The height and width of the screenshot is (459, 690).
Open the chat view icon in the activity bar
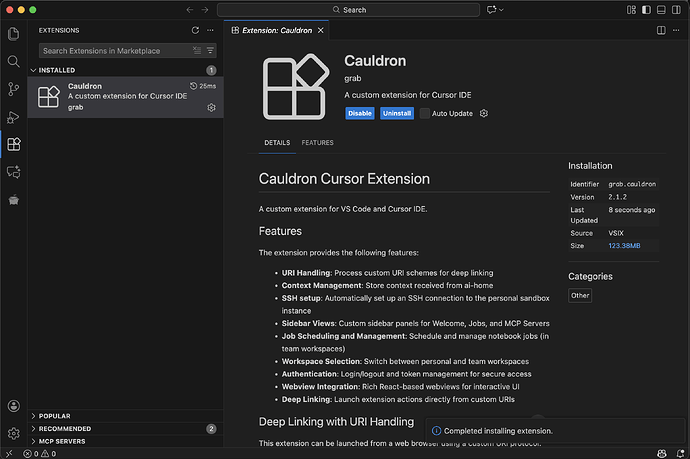click(x=14, y=172)
